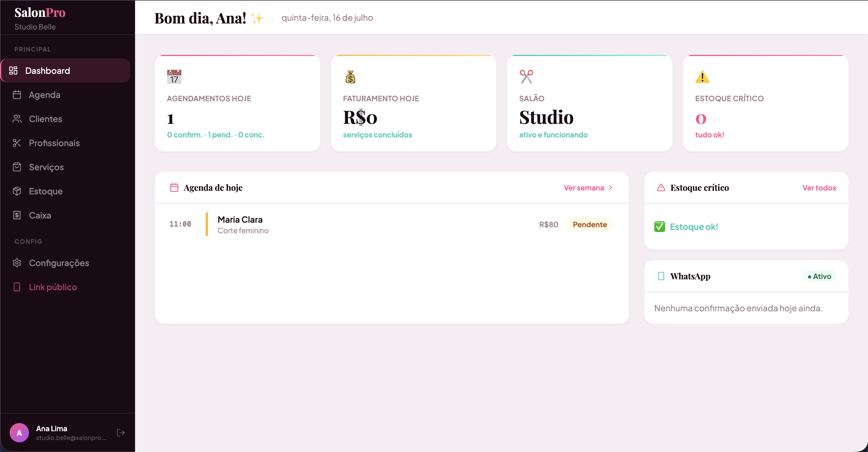
Task: Click the Agenda calendar icon in sidebar
Action: 17,95
